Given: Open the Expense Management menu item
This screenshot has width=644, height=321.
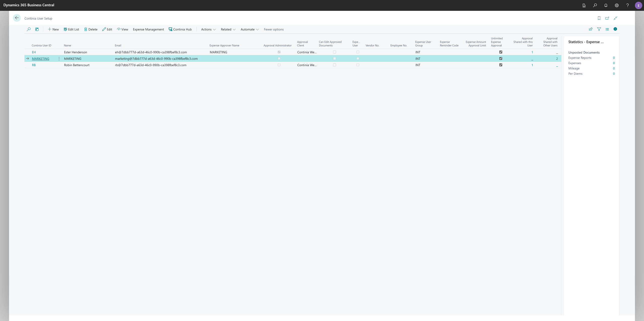Looking at the screenshot, I should point(148,29).
